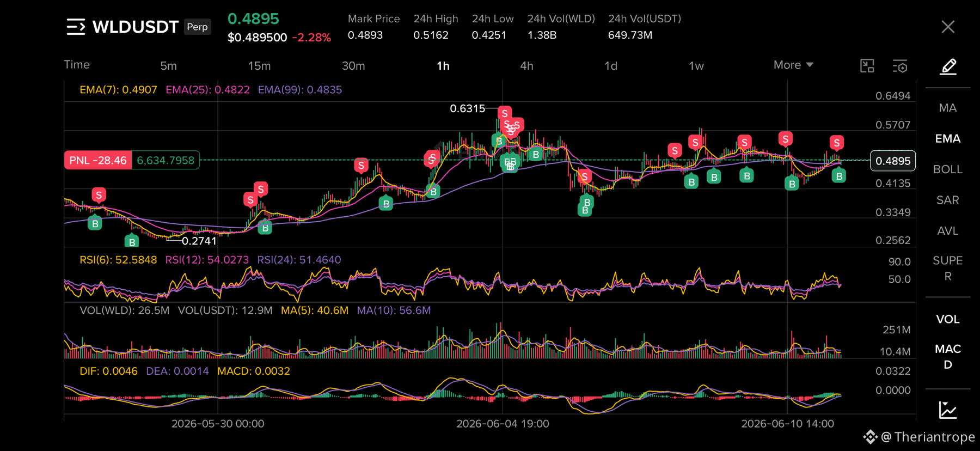
Task: Click the EMA(7): 0.4907 legend
Action: [x=118, y=90]
